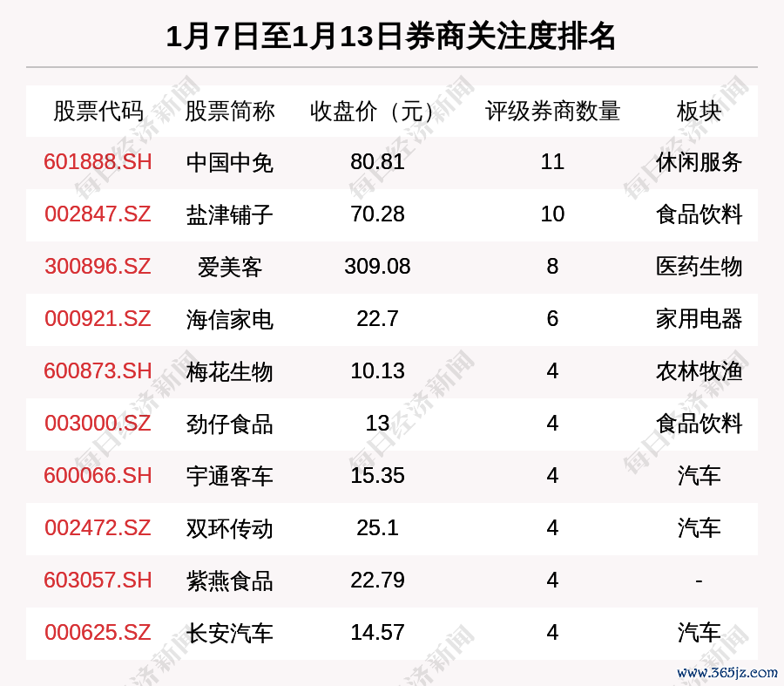Select stock code 000921.SZ

point(98,319)
